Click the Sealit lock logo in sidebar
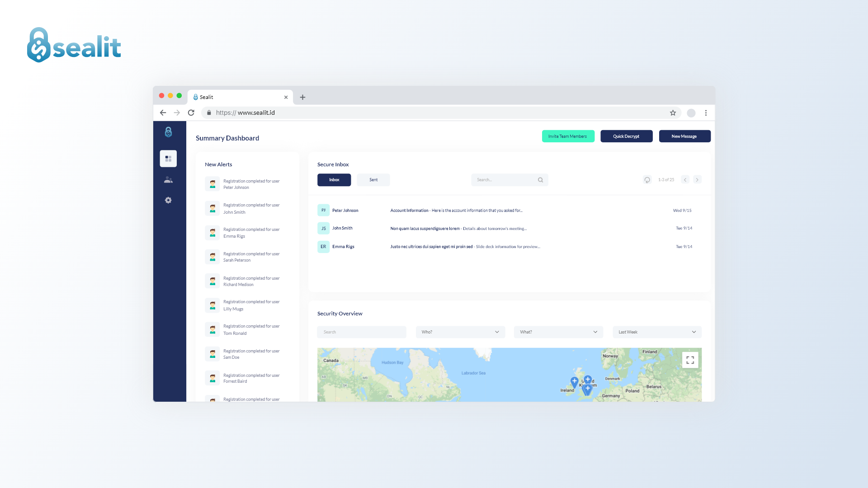The image size is (868, 488). pyautogui.click(x=168, y=132)
